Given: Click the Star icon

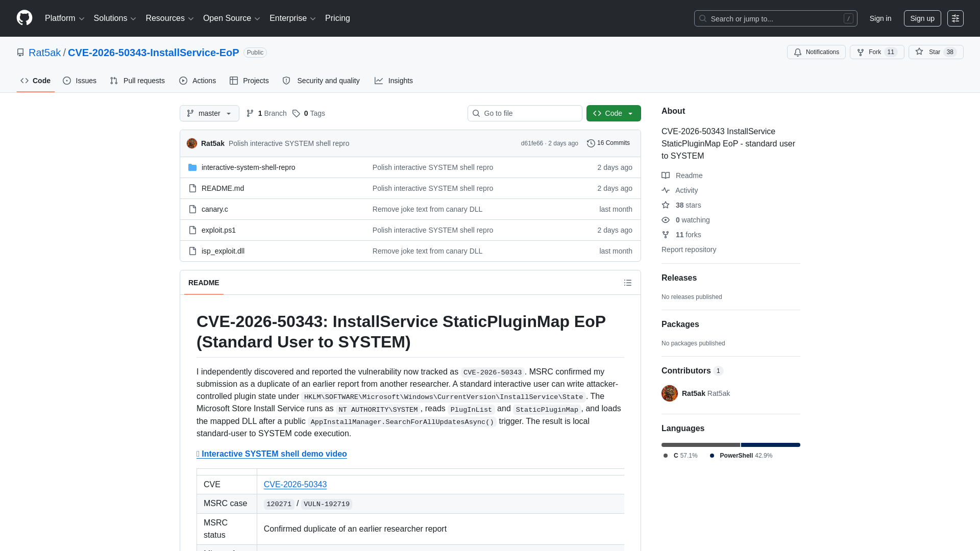Looking at the screenshot, I should tap(919, 52).
